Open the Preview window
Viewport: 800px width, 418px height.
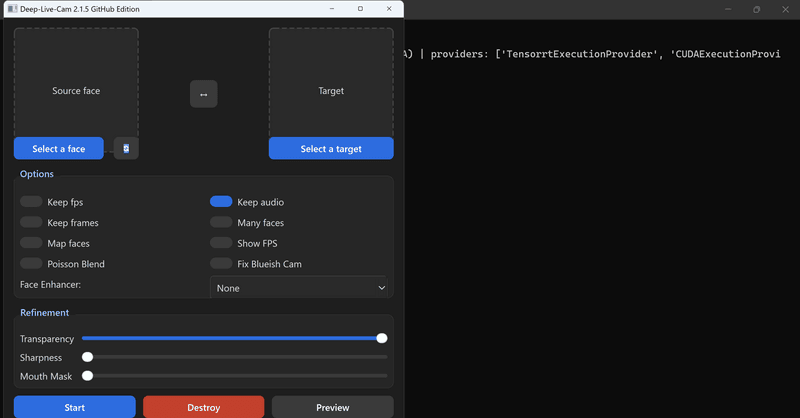click(333, 407)
